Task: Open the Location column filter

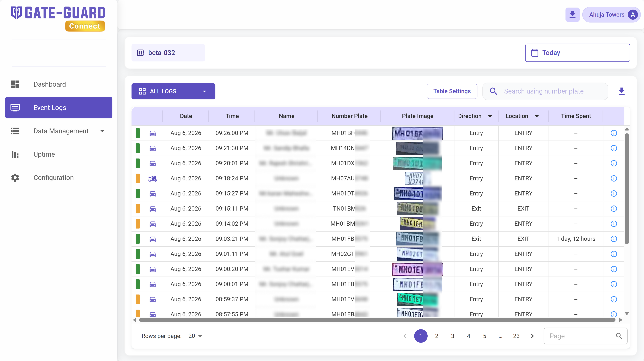Action: [536, 116]
